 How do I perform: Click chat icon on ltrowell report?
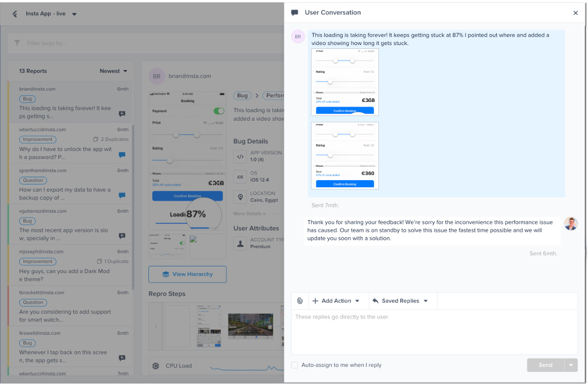122,358
